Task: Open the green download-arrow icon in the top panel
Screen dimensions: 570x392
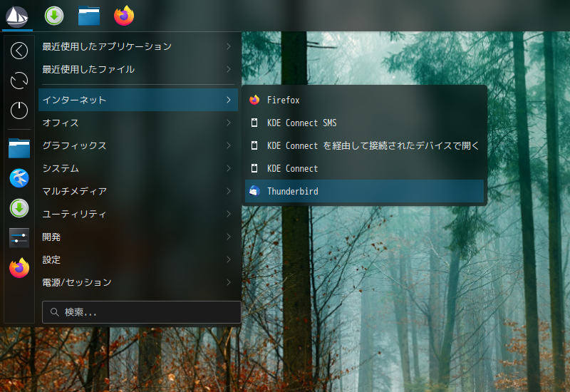Action: pos(54,16)
